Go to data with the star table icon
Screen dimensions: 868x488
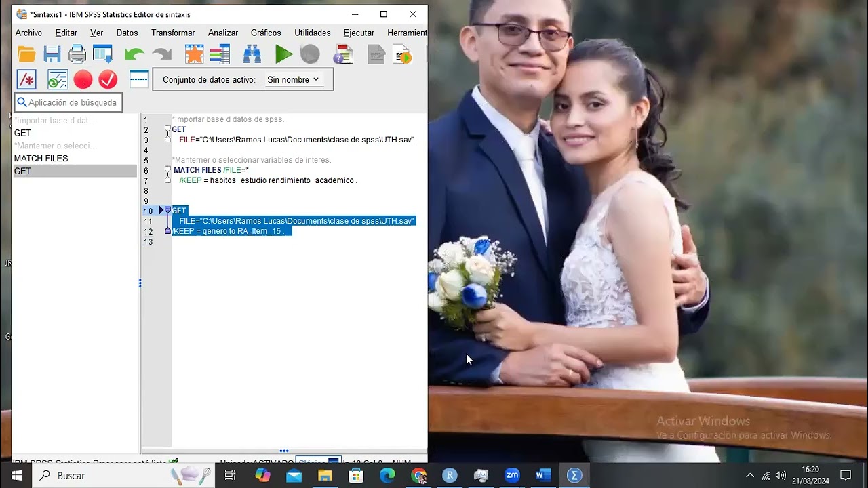[x=195, y=55]
